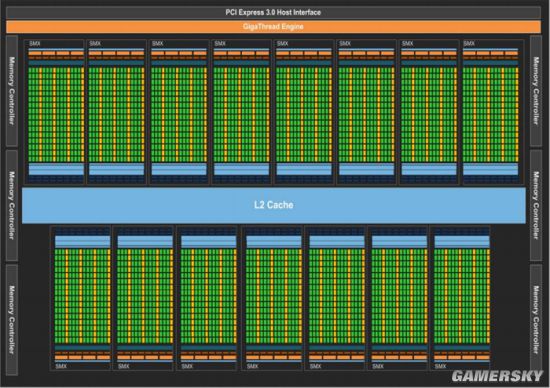Select the upper-right Memory Controller block
550x388 pixels.
536,91
